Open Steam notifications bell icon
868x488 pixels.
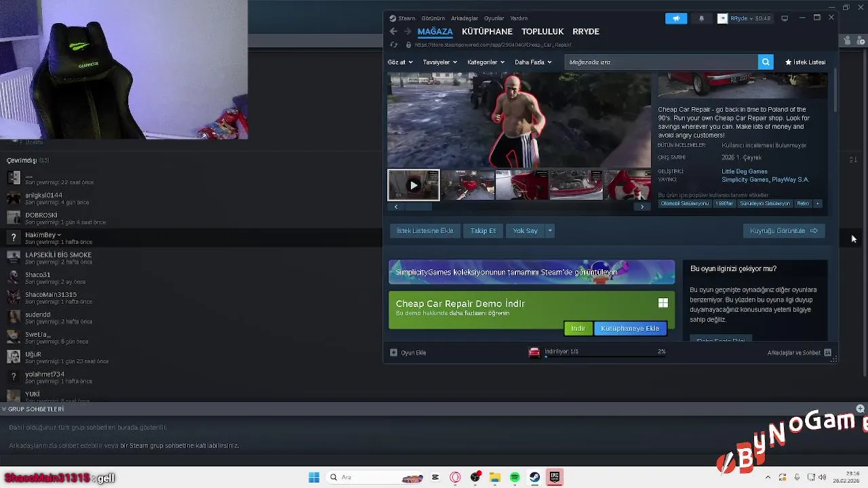[701, 18]
